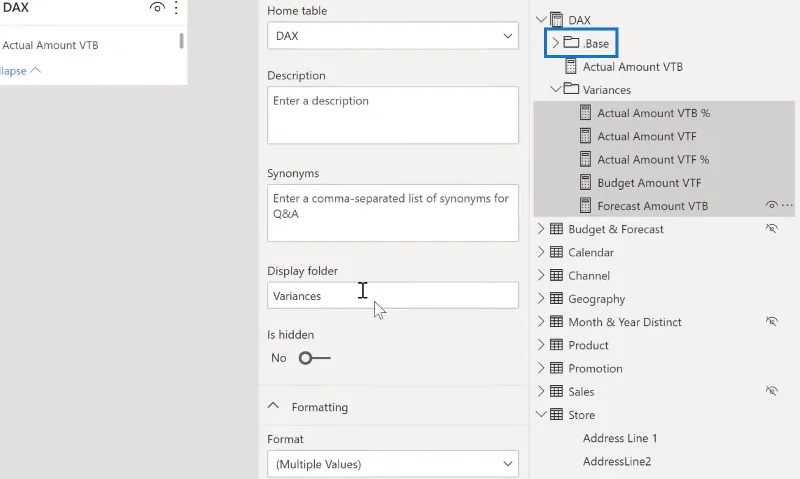Image resolution: width=800 pixels, height=479 pixels.
Task: Click the DAX table calculator icon
Action: (556, 20)
